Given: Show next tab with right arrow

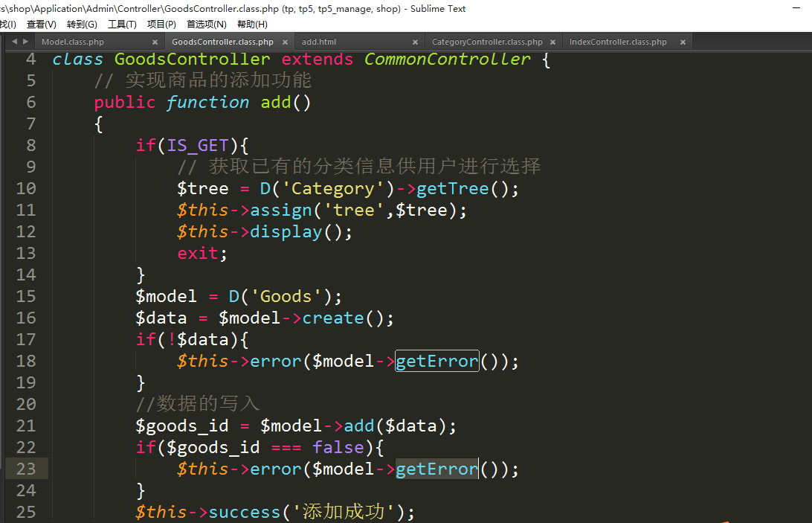Looking at the screenshot, I should [x=25, y=42].
